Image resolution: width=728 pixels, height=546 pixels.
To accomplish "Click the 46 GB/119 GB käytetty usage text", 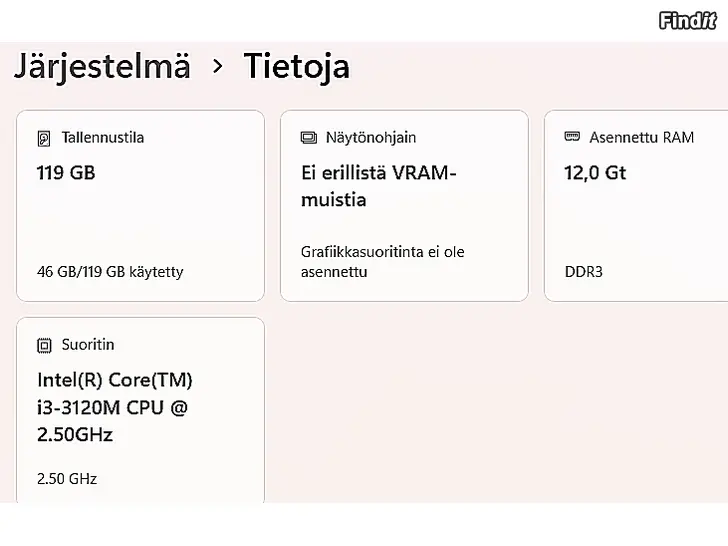I will point(110,271).
